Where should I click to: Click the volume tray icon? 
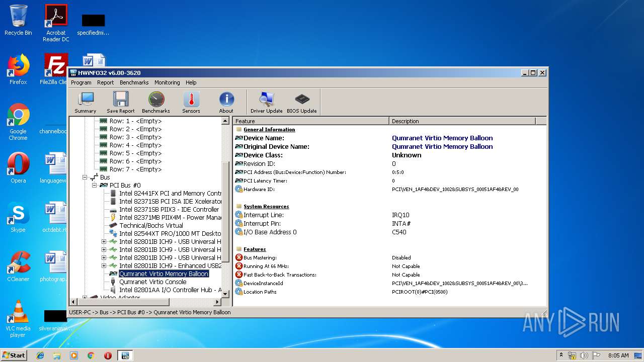click(584, 355)
